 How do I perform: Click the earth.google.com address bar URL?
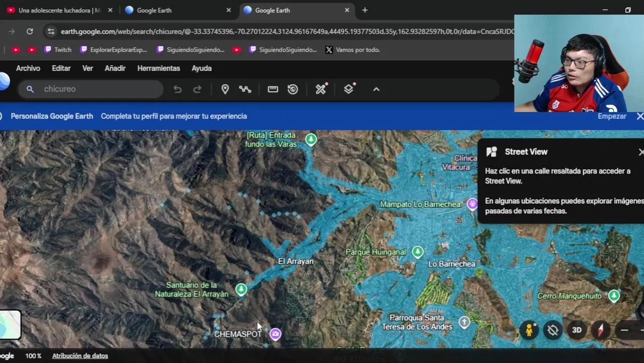287,31
